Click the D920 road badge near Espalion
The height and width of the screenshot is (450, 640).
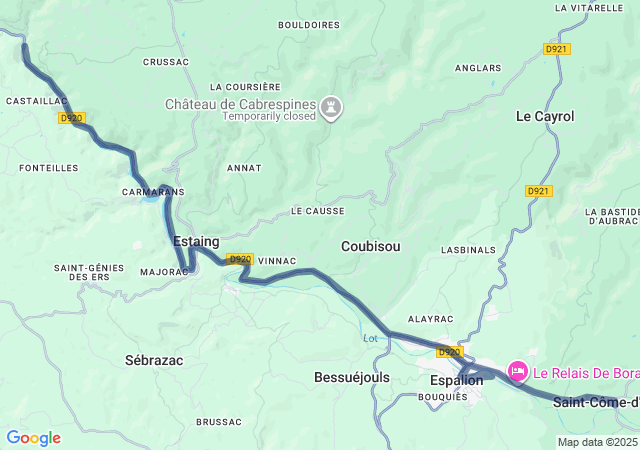[450, 352]
